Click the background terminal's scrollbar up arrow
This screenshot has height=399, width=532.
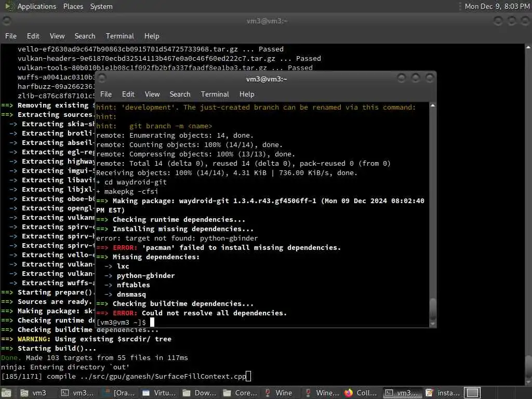(528, 47)
